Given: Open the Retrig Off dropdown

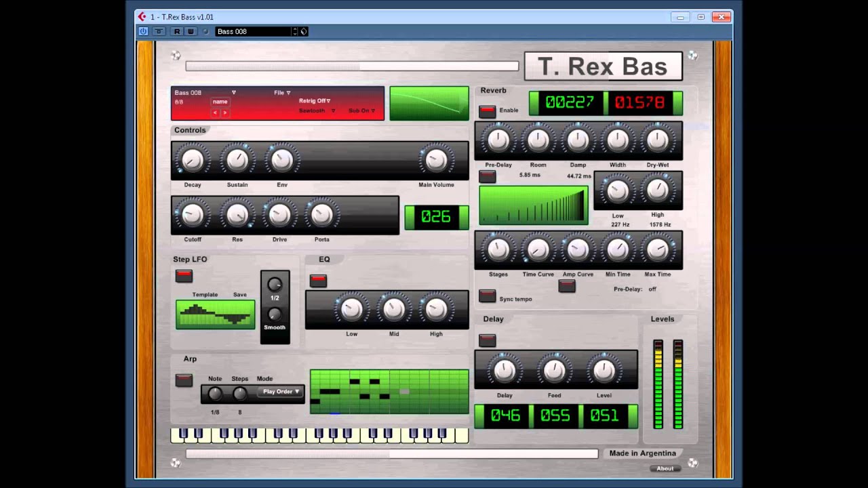Looking at the screenshot, I should pos(315,101).
